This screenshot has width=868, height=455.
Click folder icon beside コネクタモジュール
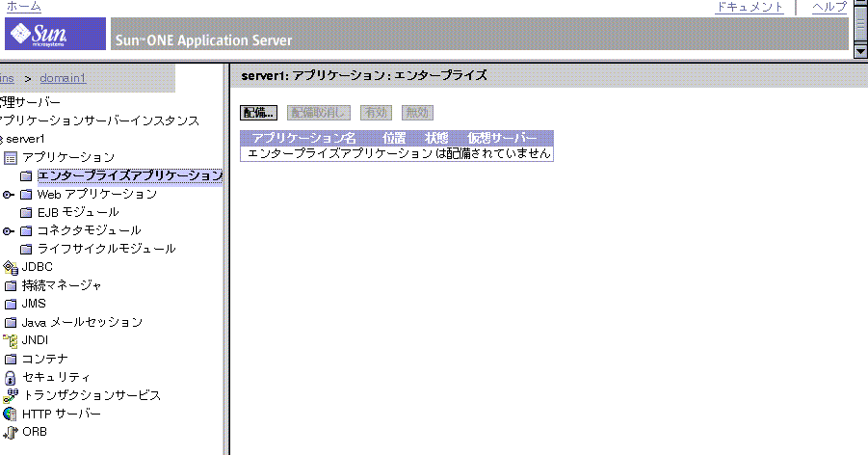[x=26, y=231]
